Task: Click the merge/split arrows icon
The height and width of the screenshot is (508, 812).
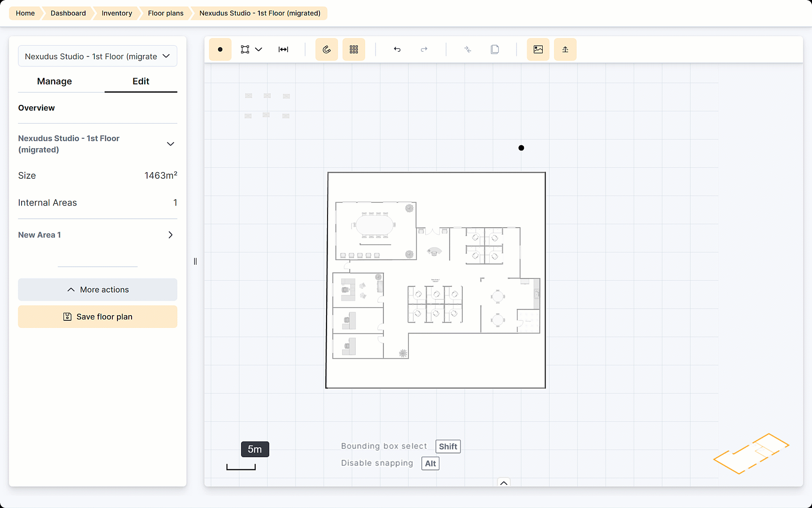Action: [468, 49]
